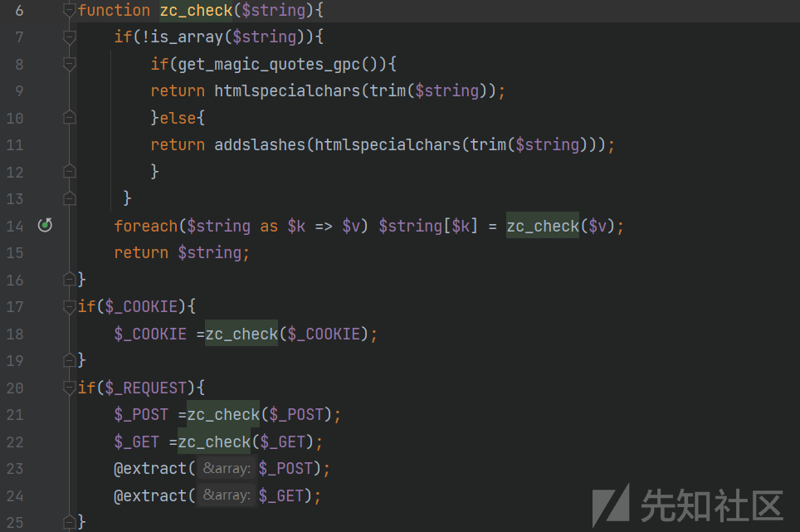The height and width of the screenshot is (532, 800).
Task: Collapse the if(!is_array) block fold on line 7
Action: [70, 37]
